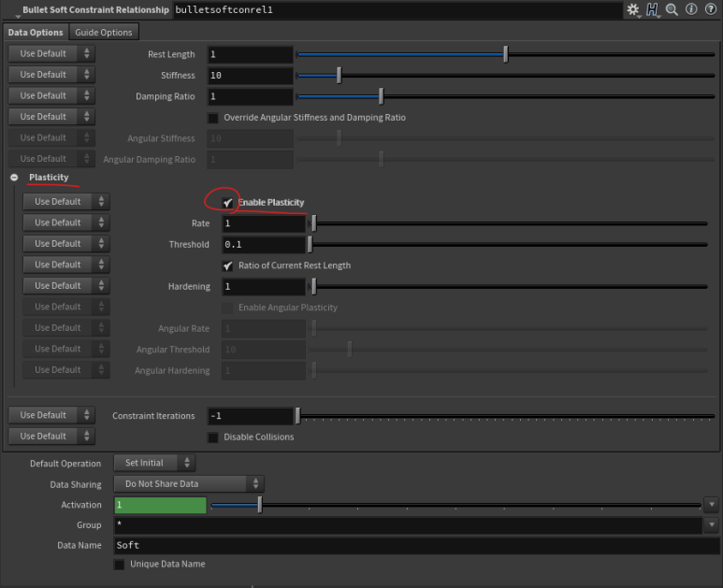Click the Stiffness value field
The image size is (723, 588).
251,76
